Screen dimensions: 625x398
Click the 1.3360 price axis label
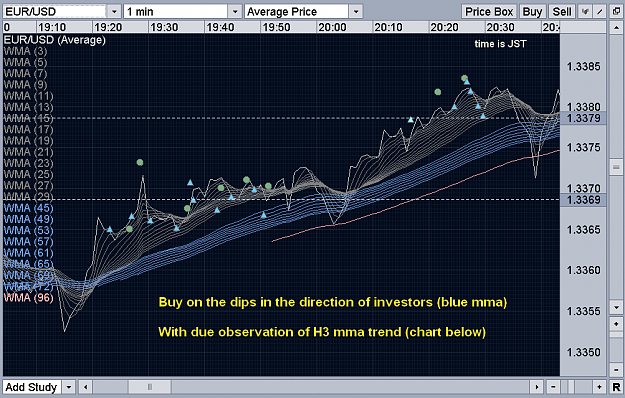tap(584, 271)
